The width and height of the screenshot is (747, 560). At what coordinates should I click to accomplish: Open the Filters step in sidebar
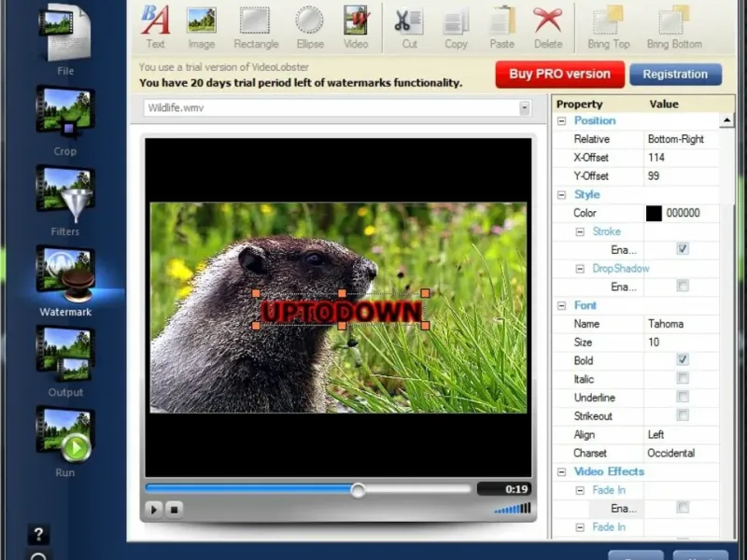[65, 202]
